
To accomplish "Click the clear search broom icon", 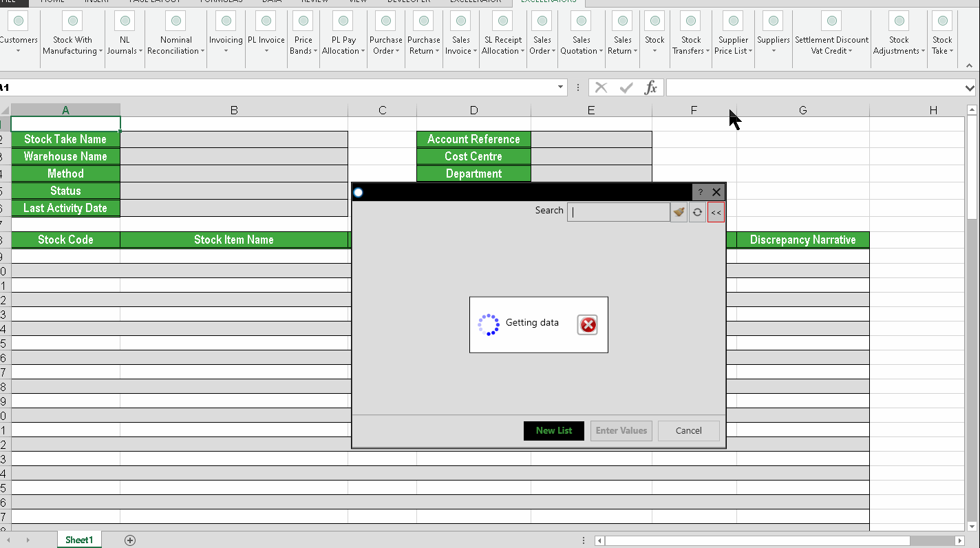I will coord(679,212).
